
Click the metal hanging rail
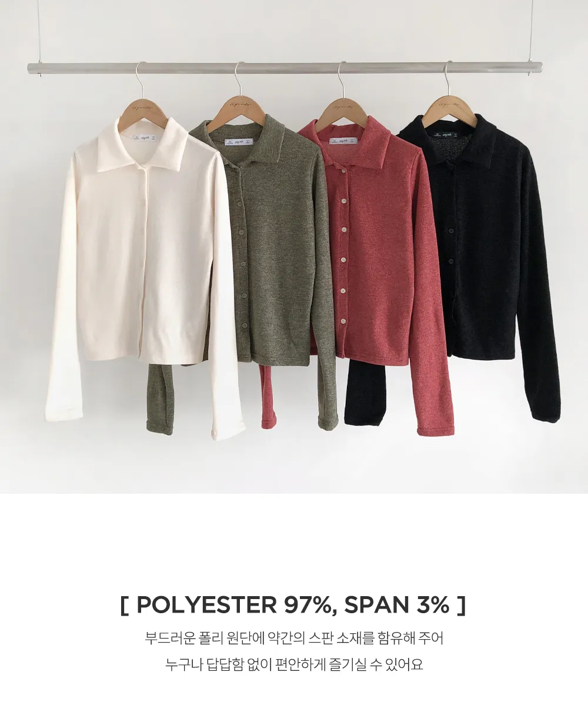point(285,68)
